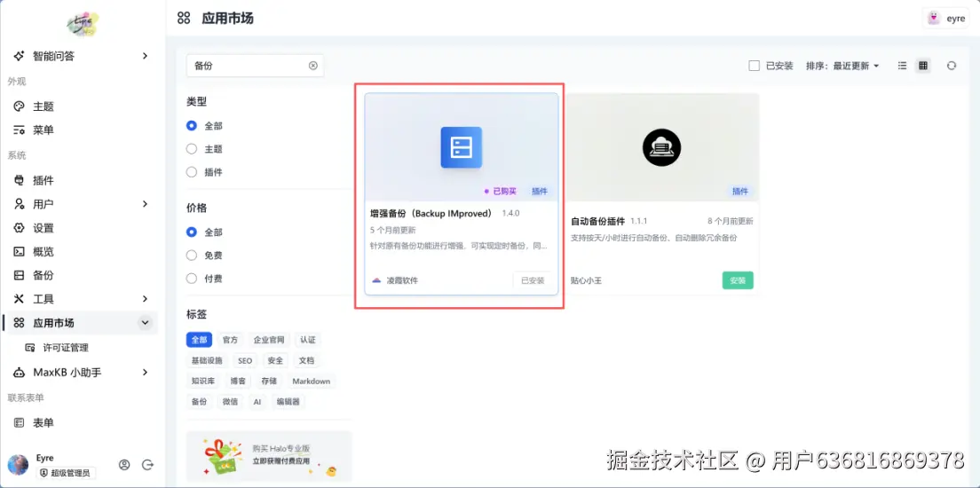Click the 概览 terminal icon
The height and width of the screenshot is (488, 980).
tap(20, 252)
